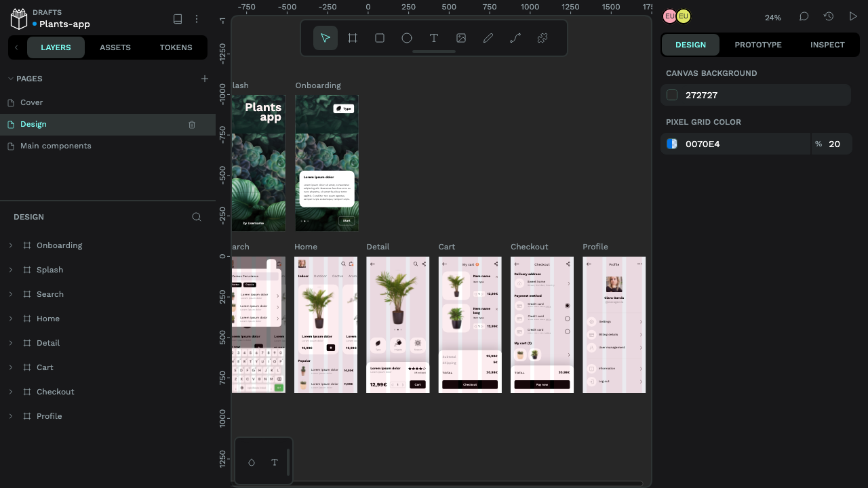Viewport: 868px width, 488px height.
Task: Switch to the Tokens tab
Action: [x=176, y=47]
